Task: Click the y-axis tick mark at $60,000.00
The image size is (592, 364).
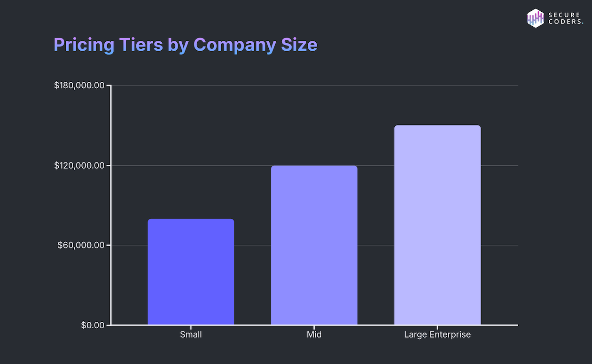Action: coord(109,245)
